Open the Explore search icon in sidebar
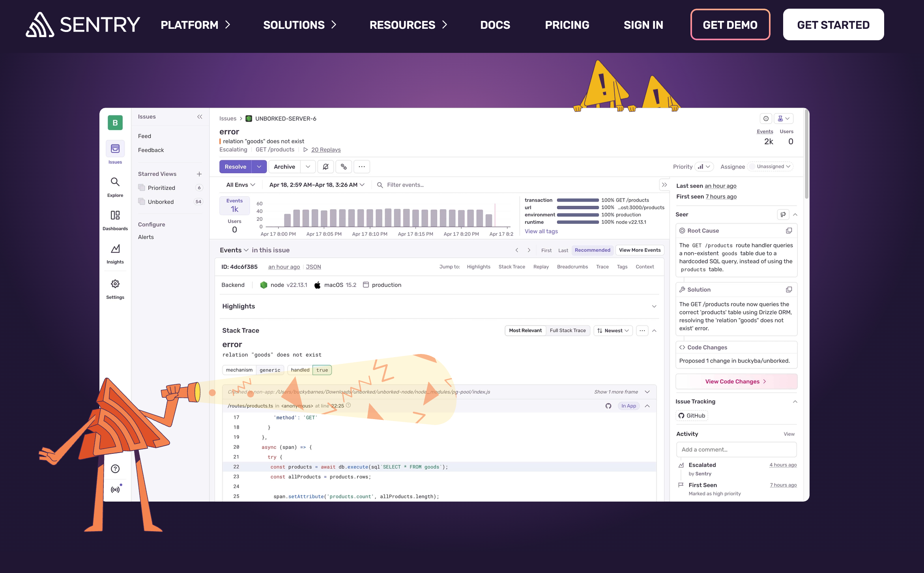The image size is (924, 573). [x=115, y=182]
